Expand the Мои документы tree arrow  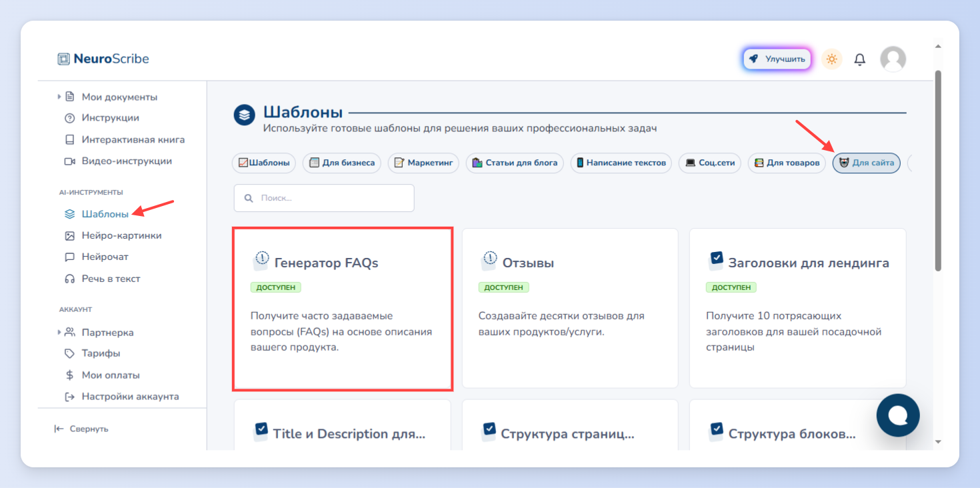[x=59, y=97]
